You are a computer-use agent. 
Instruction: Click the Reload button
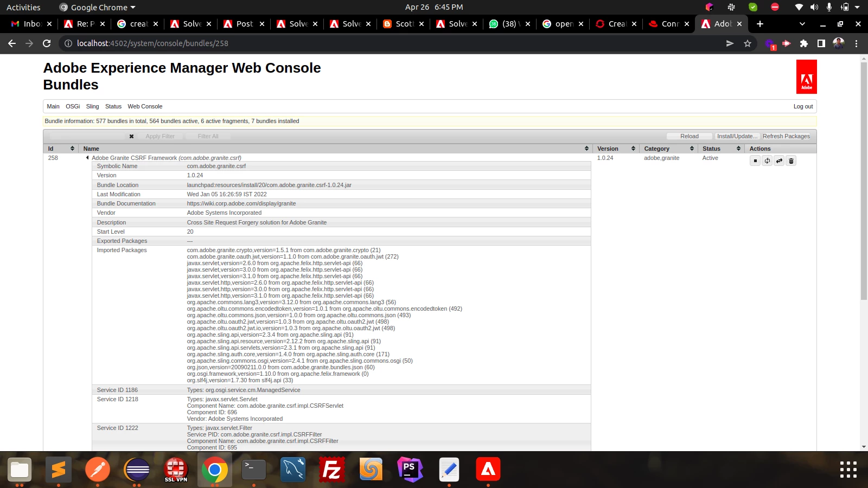(690, 137)
